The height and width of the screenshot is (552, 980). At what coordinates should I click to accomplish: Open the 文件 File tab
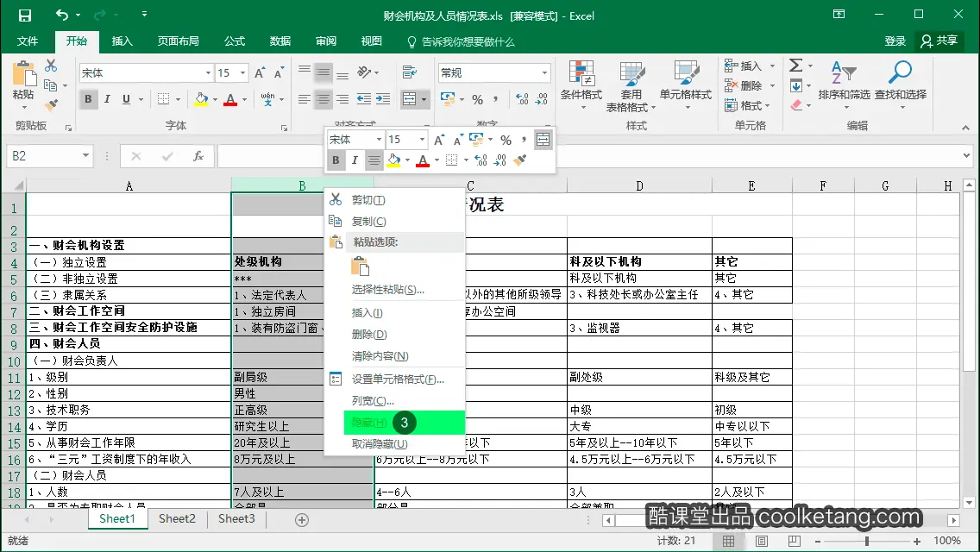(28, 41)
